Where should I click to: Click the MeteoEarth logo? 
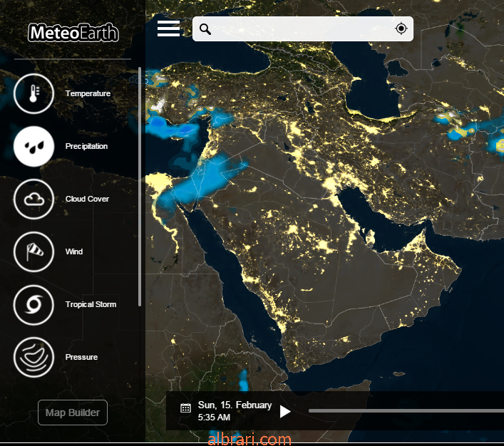pos(73,33)
